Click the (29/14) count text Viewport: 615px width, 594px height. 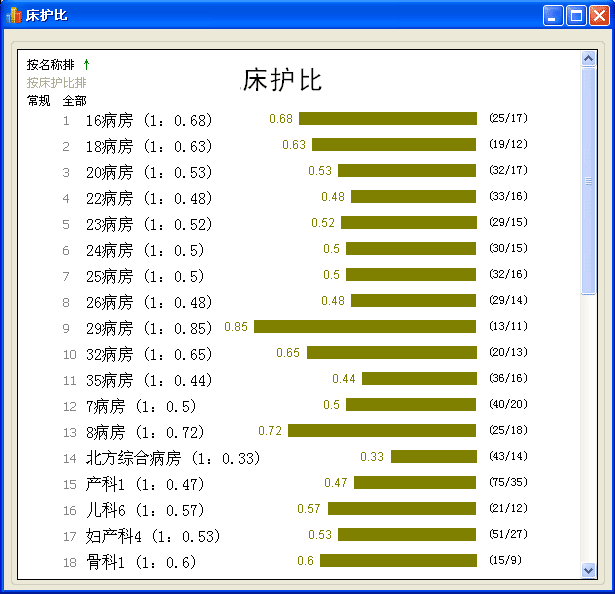pos(508,300)
